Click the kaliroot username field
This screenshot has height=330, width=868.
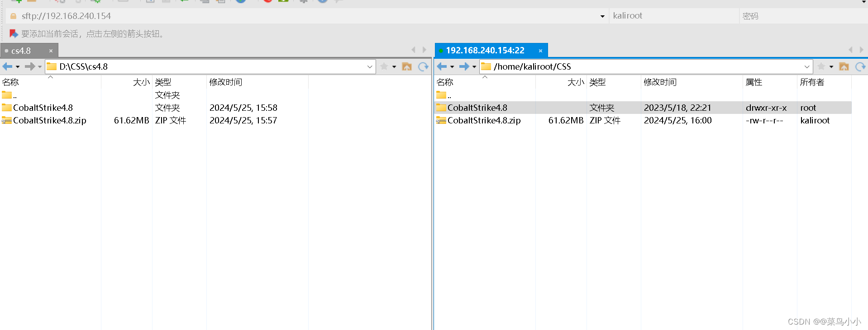(673, 16)
